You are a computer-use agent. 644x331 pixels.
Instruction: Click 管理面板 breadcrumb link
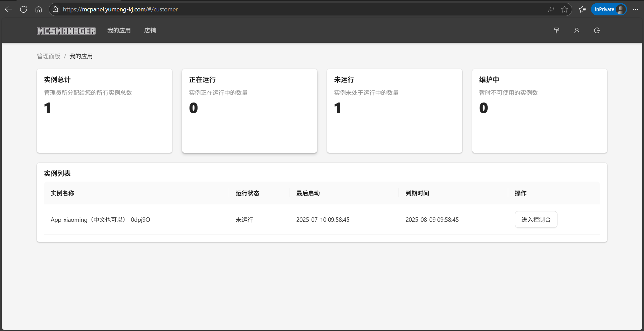[49, 56]
